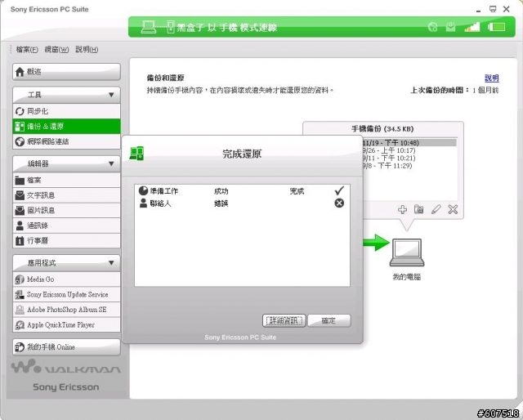Click the restore dialog phone-computer icon
The width and height of the screenshot is (523, 420).
[x=136, y=154]
